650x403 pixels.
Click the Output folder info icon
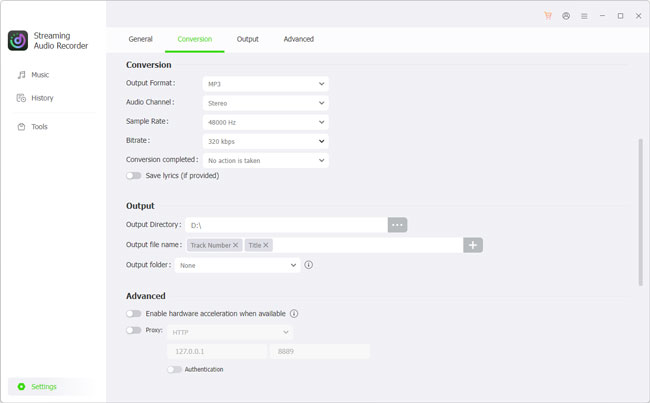(308, 265)
